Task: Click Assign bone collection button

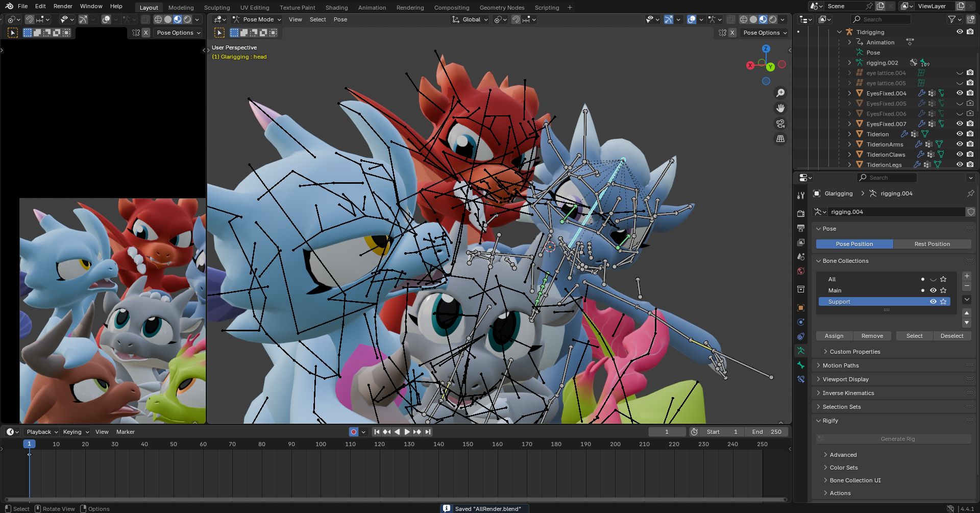Action: click(834, 336)
